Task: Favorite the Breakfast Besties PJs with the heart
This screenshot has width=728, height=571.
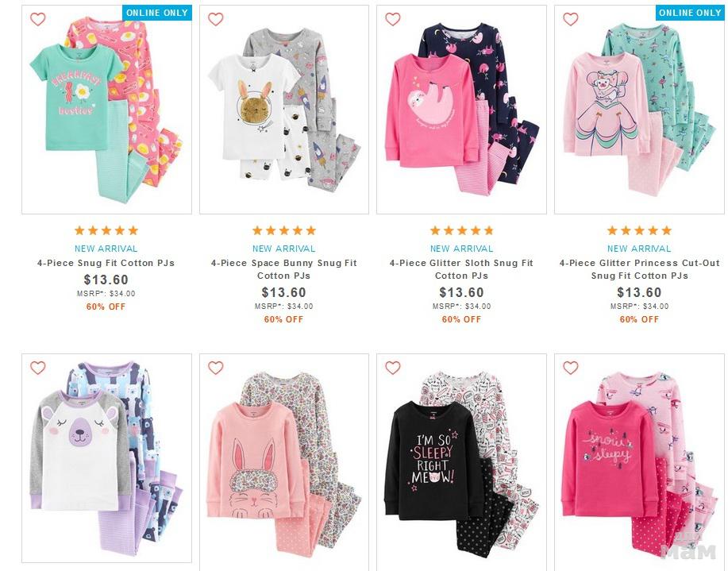Action: pyautogui.click(x=37, y=20)
